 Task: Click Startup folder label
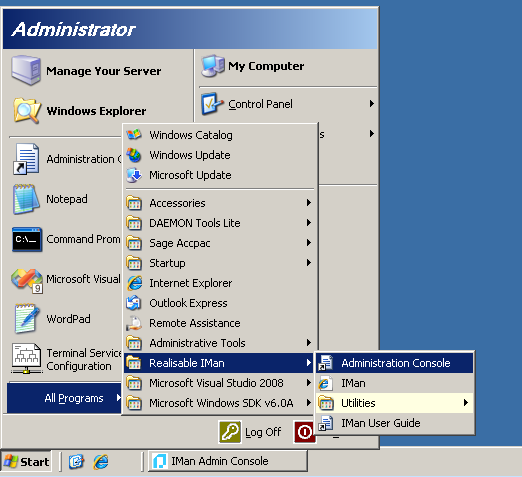click(167, 263)
